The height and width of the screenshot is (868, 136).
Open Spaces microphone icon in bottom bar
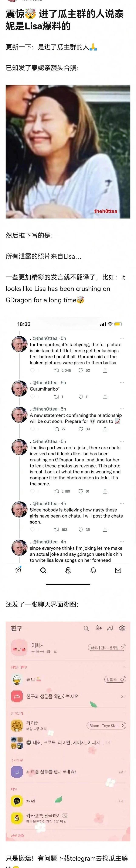(68, 570)
